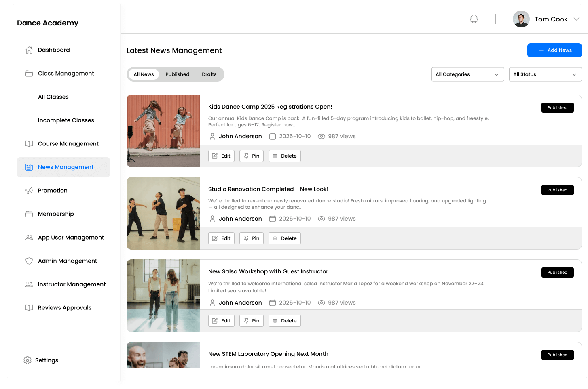
Task: Click the Admin Management shield icon
Action: 29,261
